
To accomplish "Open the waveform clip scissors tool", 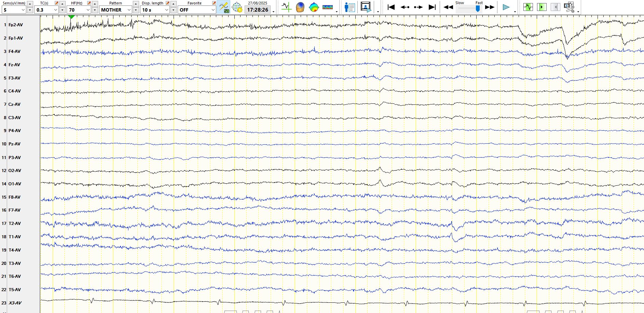I will click(570, 7).
